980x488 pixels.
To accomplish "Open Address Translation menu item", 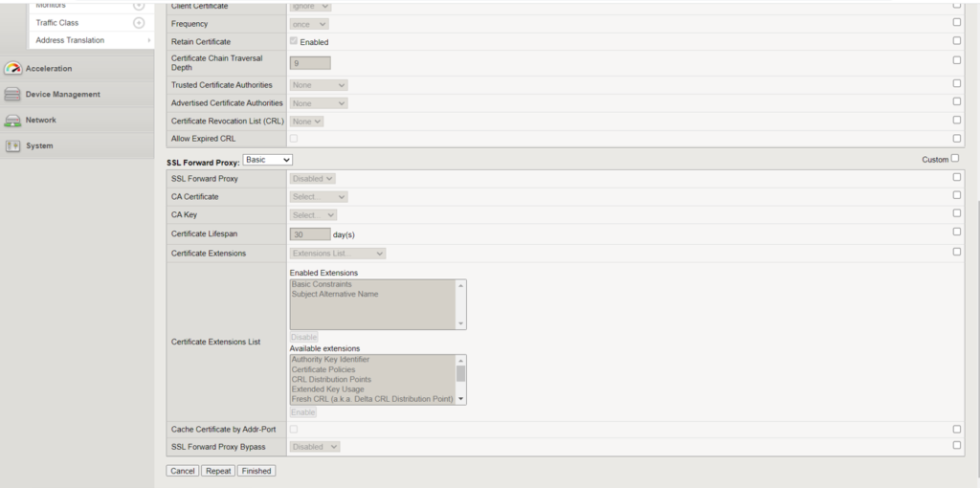I will pos(70,40).
